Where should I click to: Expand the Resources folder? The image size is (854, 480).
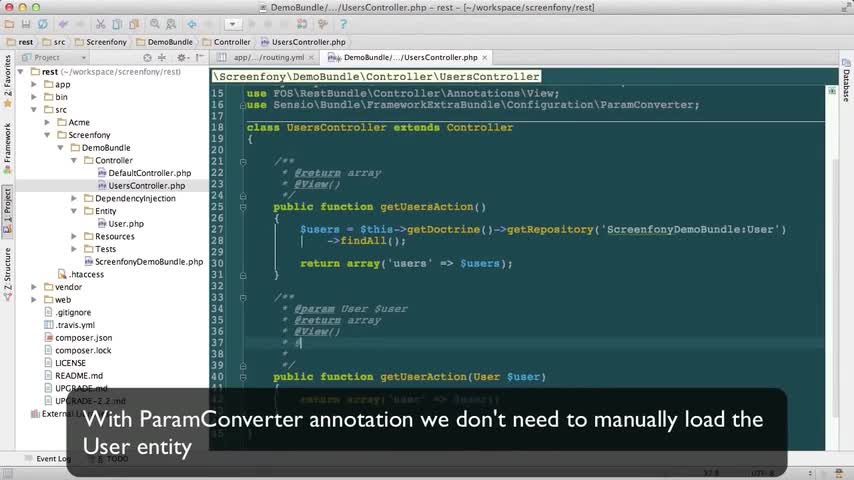pos(74,236)
